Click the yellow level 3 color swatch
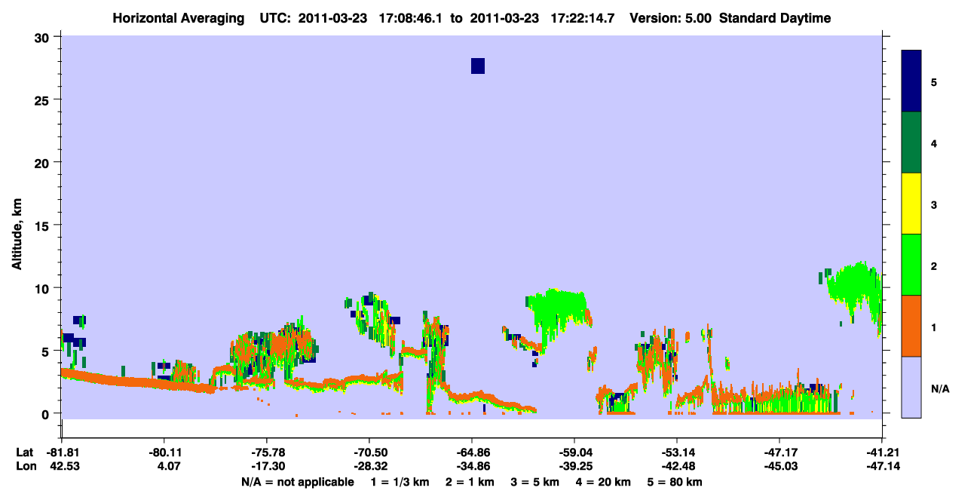The width and height of the screenshot is (980, 503). [x=911, y=204]
